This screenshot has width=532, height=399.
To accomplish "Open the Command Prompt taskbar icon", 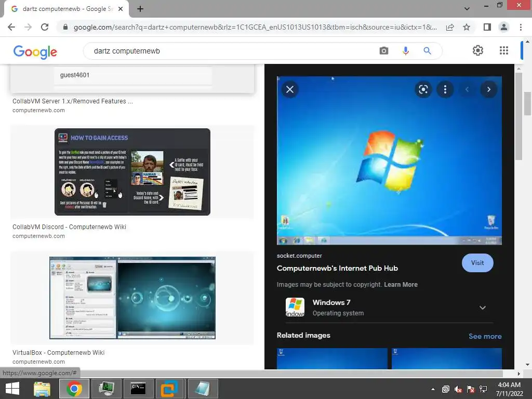I will [138, 389].
